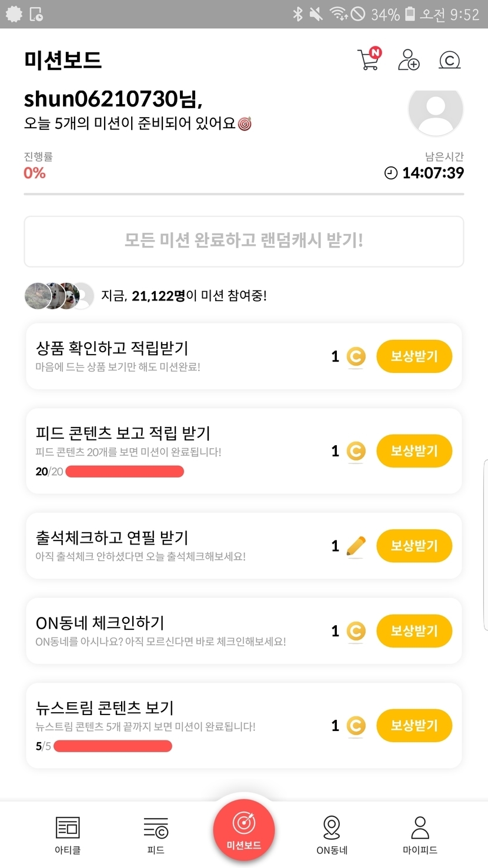
Task: Go to the 마이피드 tab
Action: coord(420,834)
